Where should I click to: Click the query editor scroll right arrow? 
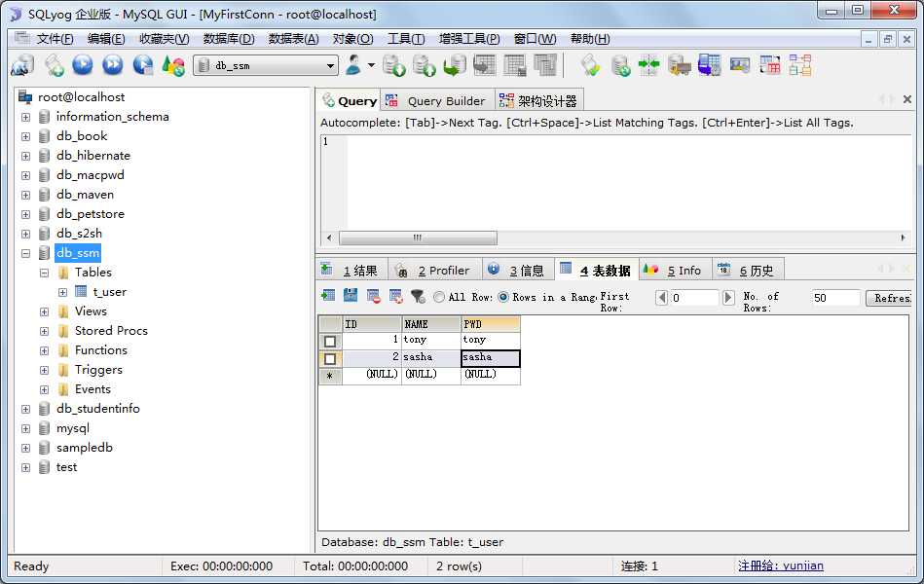coord(903,237)
